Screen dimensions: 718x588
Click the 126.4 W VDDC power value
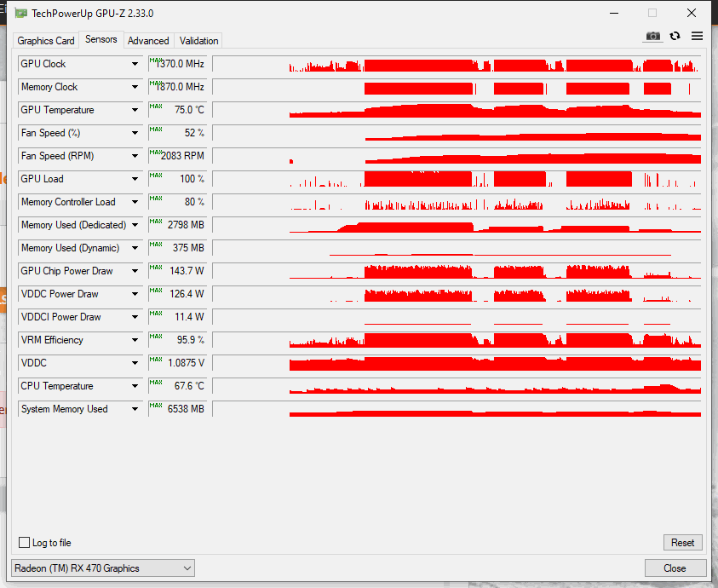177,294
